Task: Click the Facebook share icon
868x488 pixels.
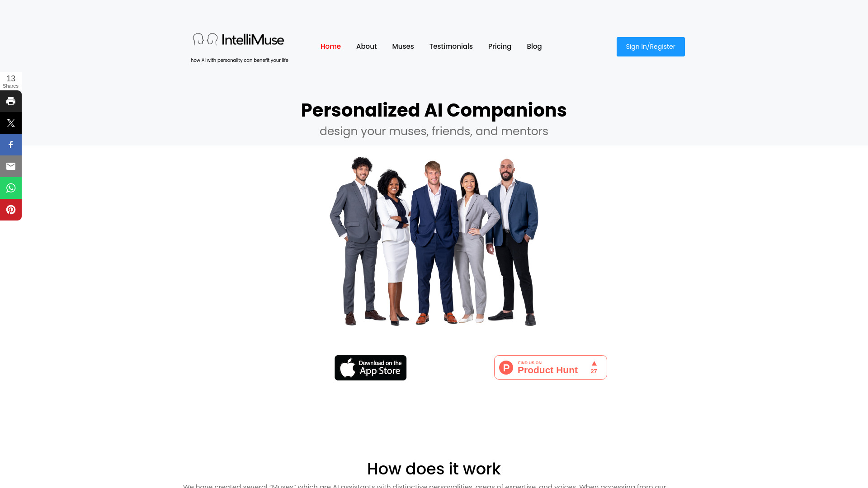Action: [11, 144]
